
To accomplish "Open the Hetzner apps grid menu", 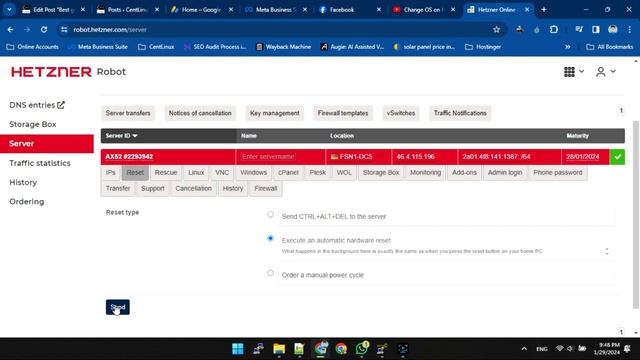I will [x=573, y=72].
